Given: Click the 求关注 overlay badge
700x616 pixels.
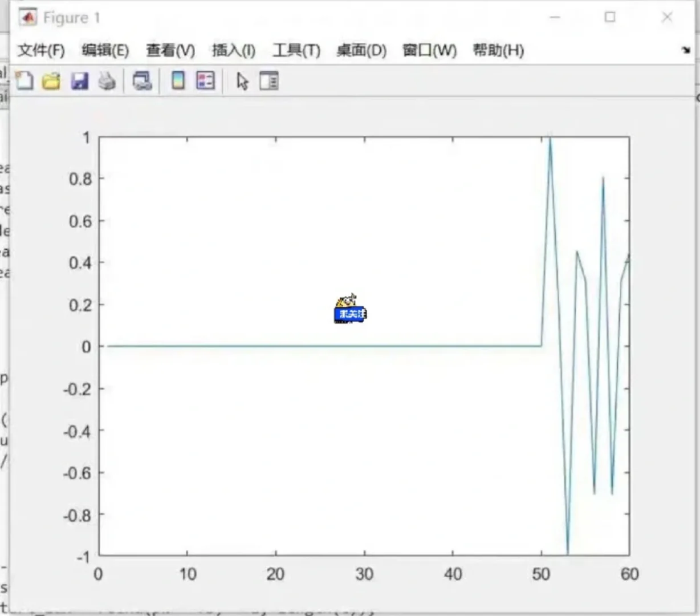Looking at the screenshot, I should click(349, 314).
